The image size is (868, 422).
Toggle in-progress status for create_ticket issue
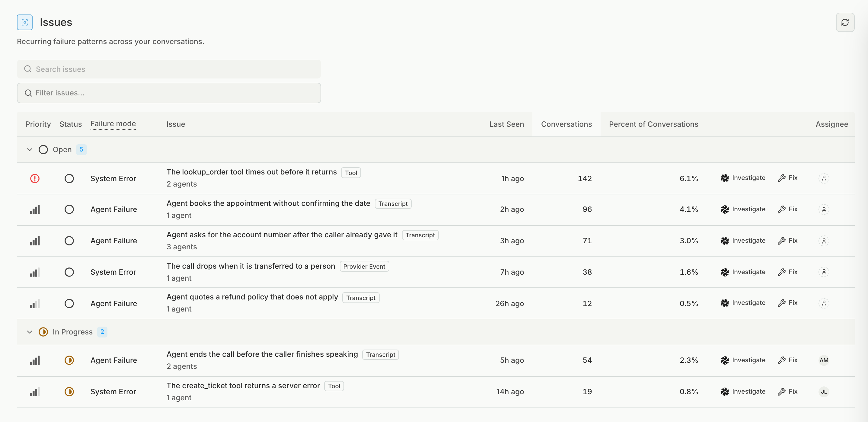click(x=69, y=392)
